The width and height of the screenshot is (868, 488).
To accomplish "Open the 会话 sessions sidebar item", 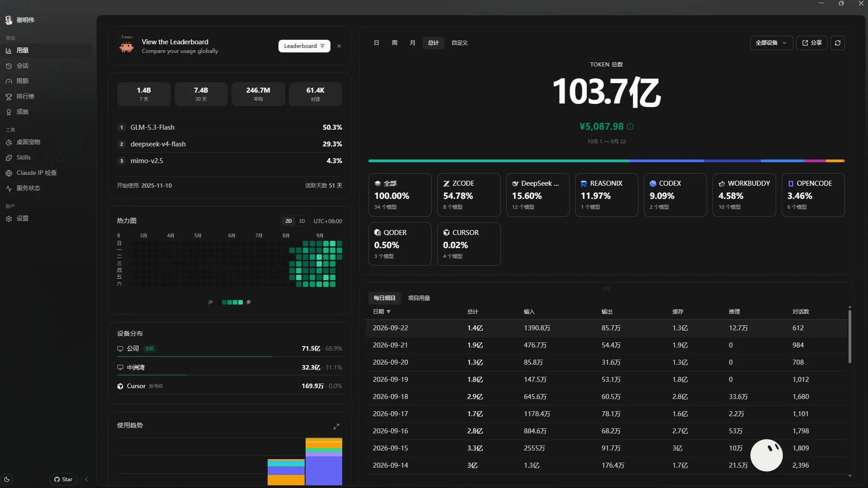I will (47, 66).
